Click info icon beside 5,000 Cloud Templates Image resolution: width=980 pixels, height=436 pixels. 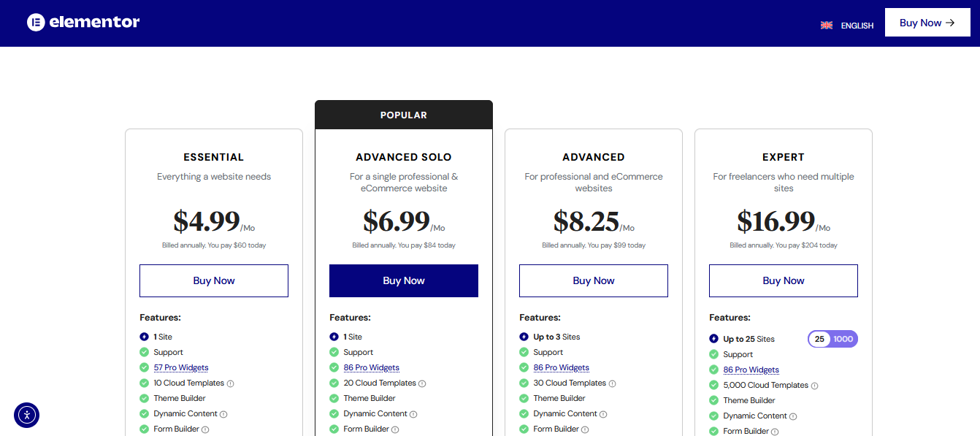[815, 386]
